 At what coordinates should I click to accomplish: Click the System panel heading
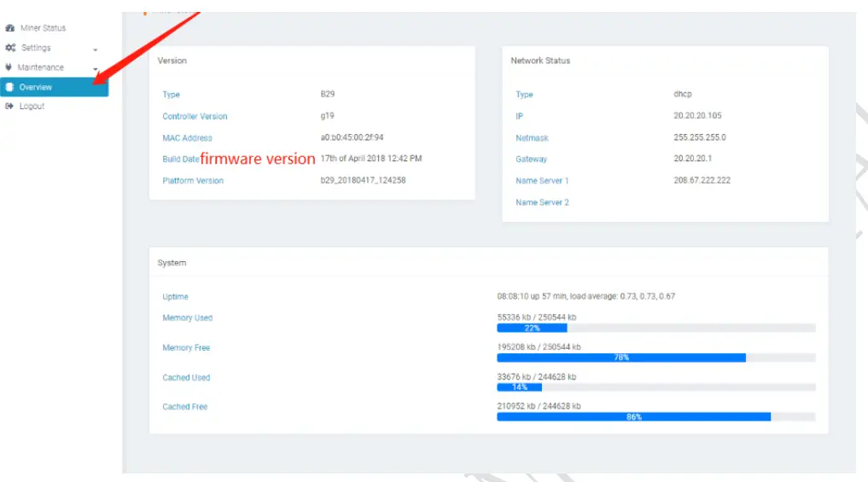click(172, 262)
